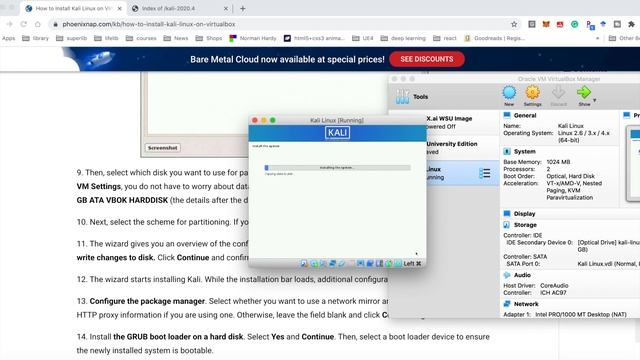Switch to the How to Install Kali Linux tab
Image resolution: width=640 pixels, height=360 pixels.
[x=73, y=8]
